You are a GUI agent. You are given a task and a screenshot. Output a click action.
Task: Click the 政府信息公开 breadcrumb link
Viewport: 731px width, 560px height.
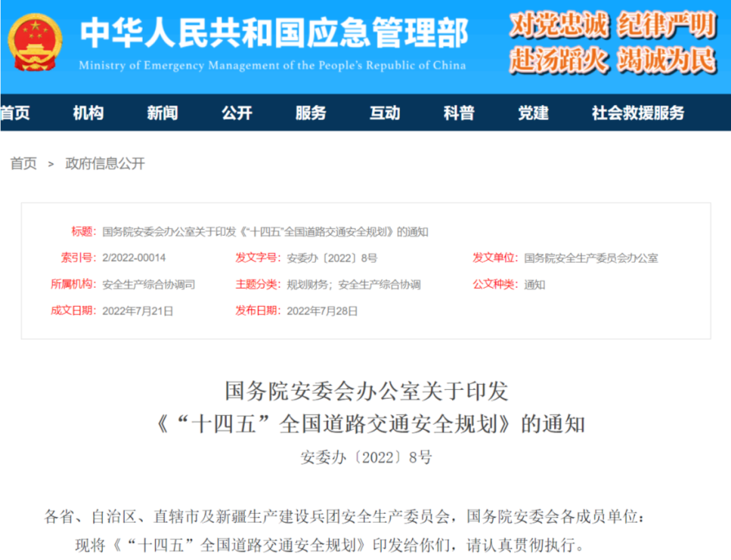tap(105, 164)
